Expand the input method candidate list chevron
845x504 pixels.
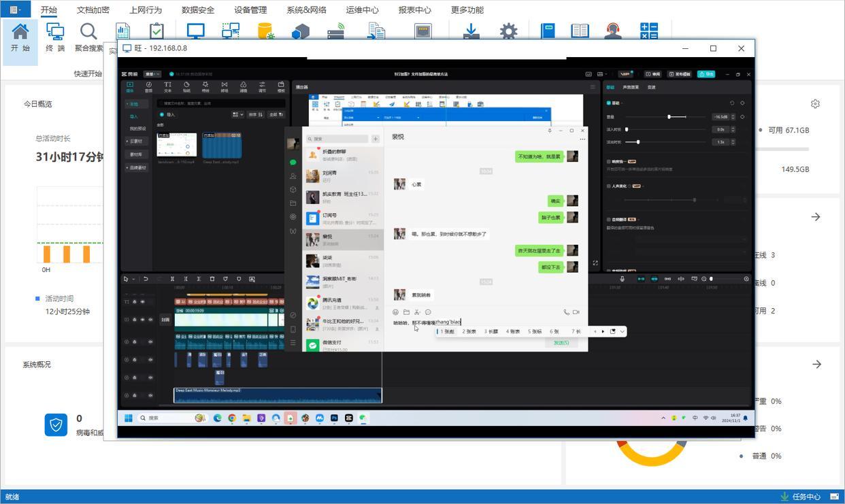(x=622, y=332)
